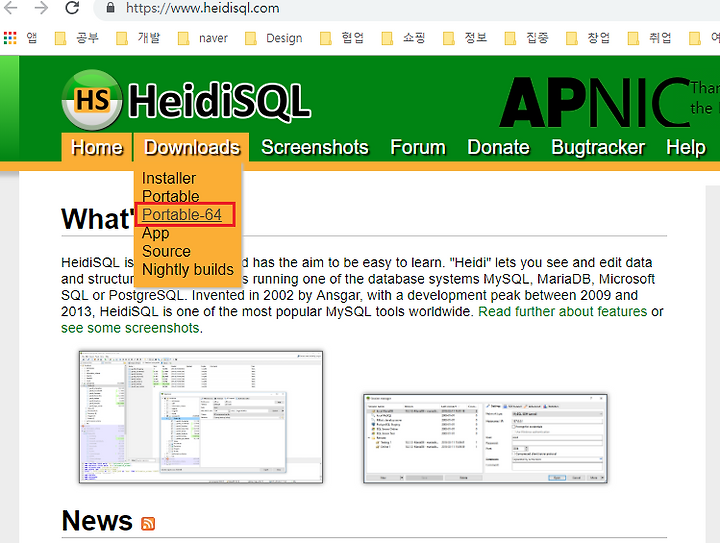This screenshot has height=543, width=720.
Task: Select Nightly builds from Downloads dropdown
Action: point(188,269)
